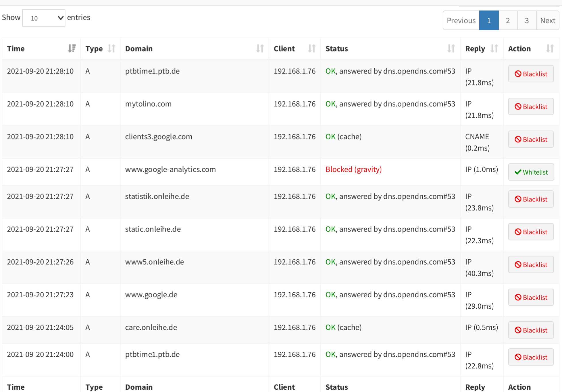Whitelist www.google-analytics.com

[531, 172]
